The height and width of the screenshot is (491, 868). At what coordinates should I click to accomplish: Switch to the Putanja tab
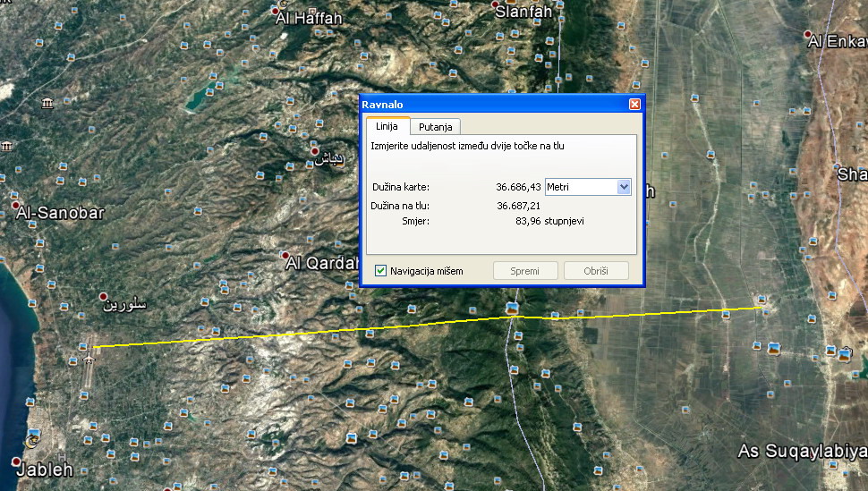click(438, 127)
